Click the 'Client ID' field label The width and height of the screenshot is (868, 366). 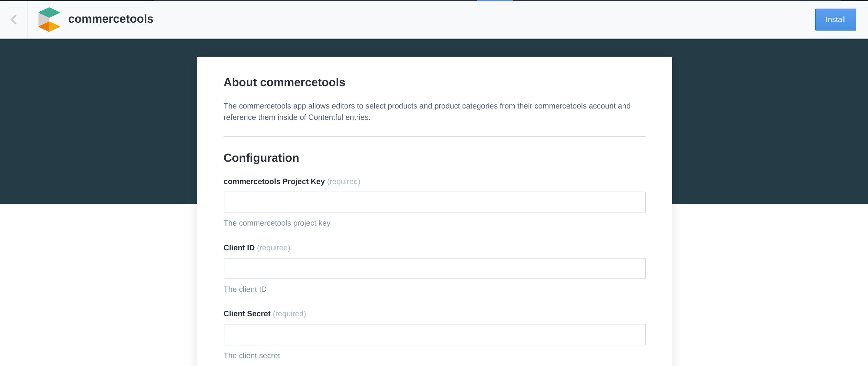tap(239, 248)
